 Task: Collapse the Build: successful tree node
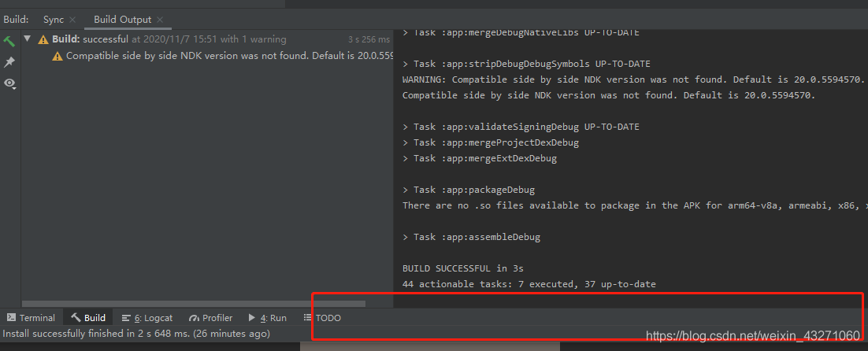pyautogui.click(x=27, y=39)
